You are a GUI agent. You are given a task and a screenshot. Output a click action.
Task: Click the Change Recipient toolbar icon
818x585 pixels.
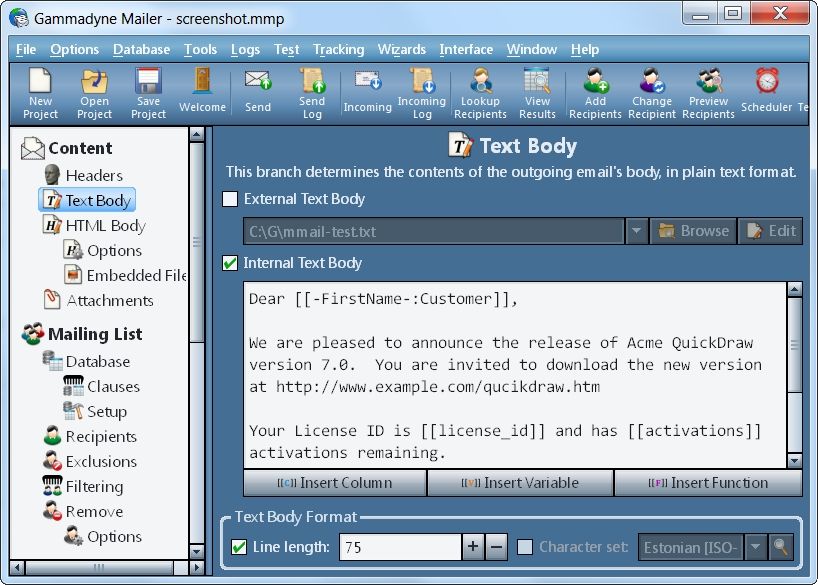point(652,94)
